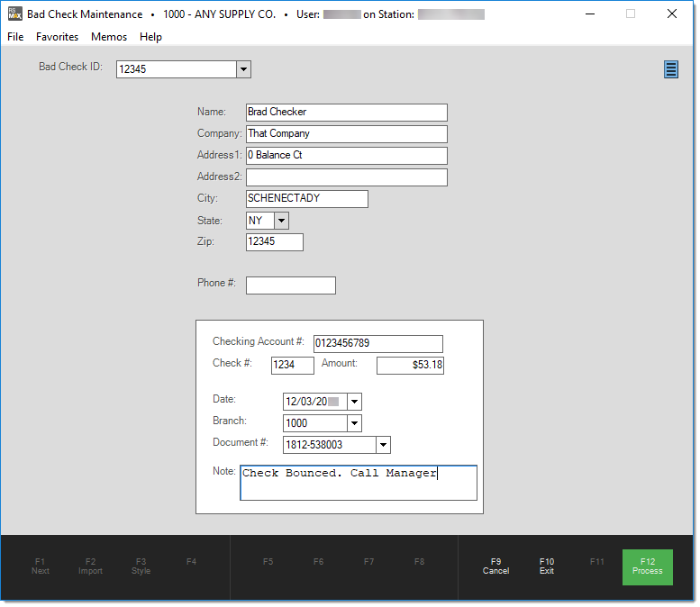The image size is (700, 607).
Task: Click the Name field with Brad Checker
Action: click(348, 113)
